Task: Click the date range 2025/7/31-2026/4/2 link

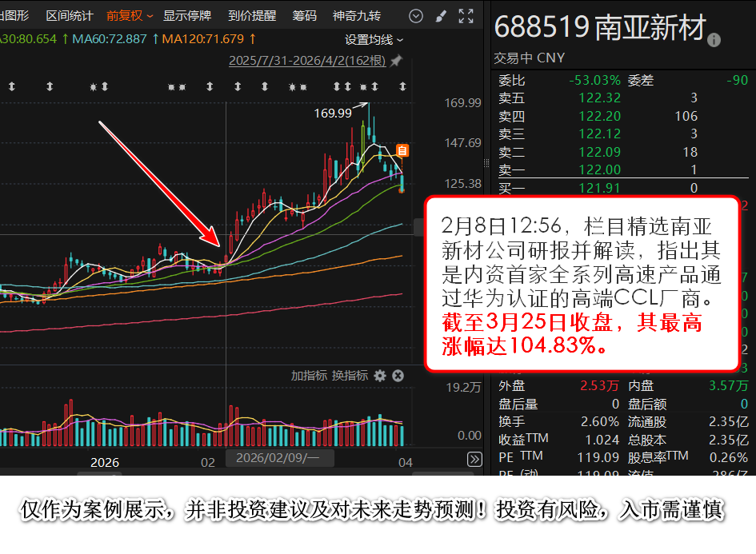Action: [x=307, y=61]
